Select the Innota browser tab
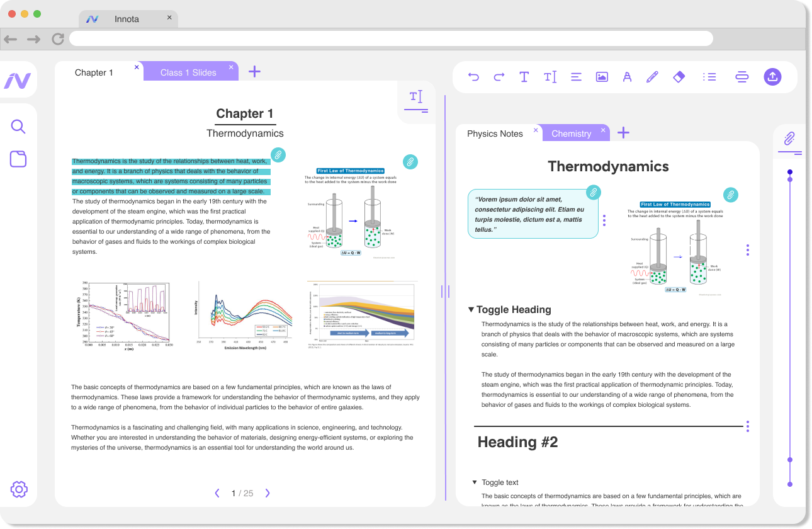812x529 pixels. 127,19
